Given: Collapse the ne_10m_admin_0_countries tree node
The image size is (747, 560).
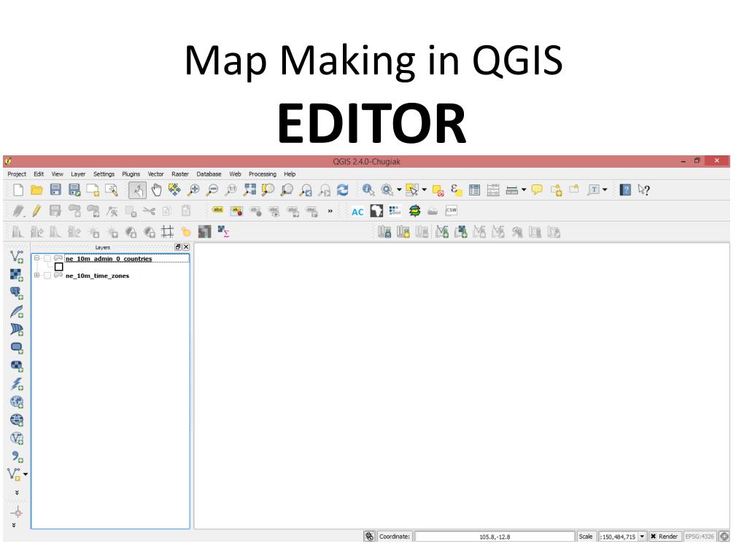Looking at the screenshot, I should pyautogui.click(x=36, y=258).
